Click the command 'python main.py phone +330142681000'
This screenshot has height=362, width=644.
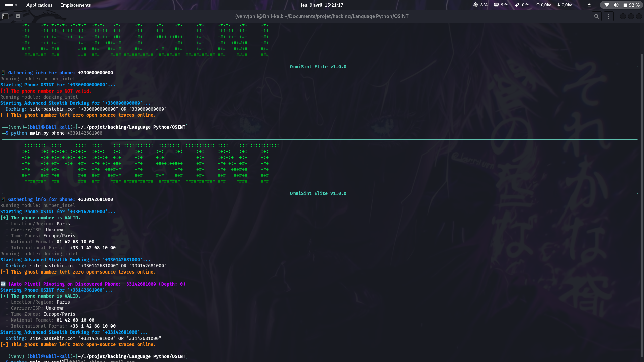(56, 133)
